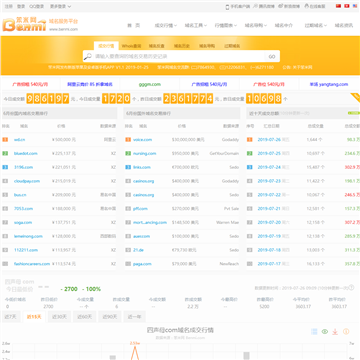Click the GetYourDomain data source cell
Screen dimensions: 360x360
[x=224, y=153]
